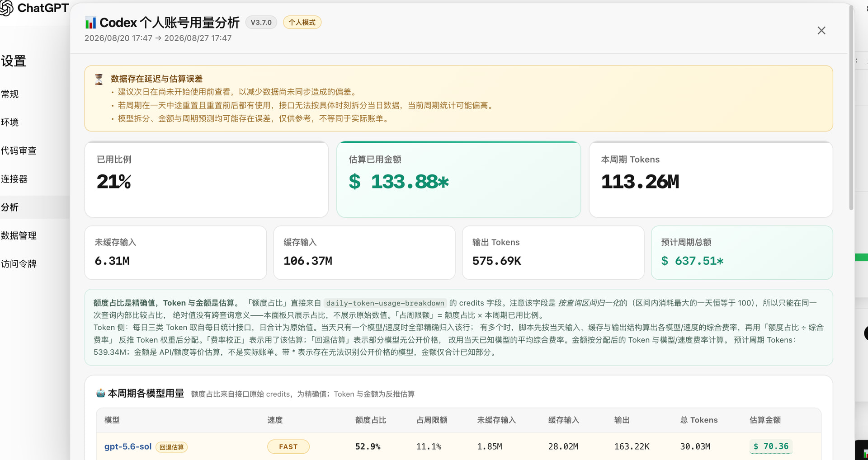Click the 额度占比 column header
This screenshot has height=460, width=868.
pos(371,420)
